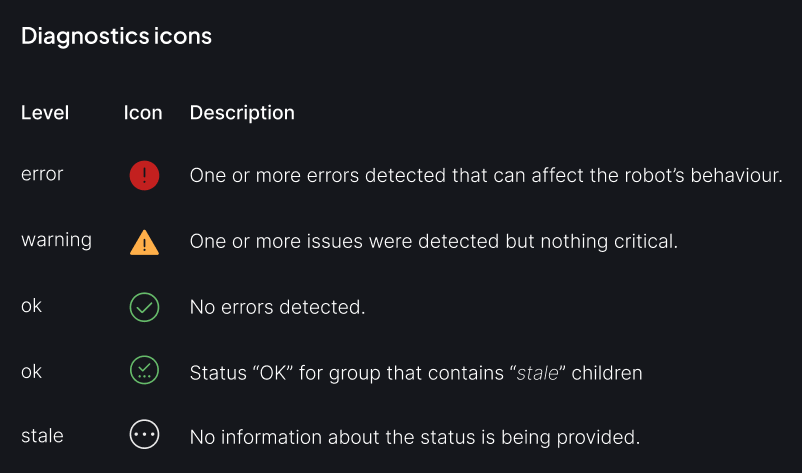Screen dimensions: 802x473
Task: Click the "nothing critical" warning description text
Action: click(434, 241)
